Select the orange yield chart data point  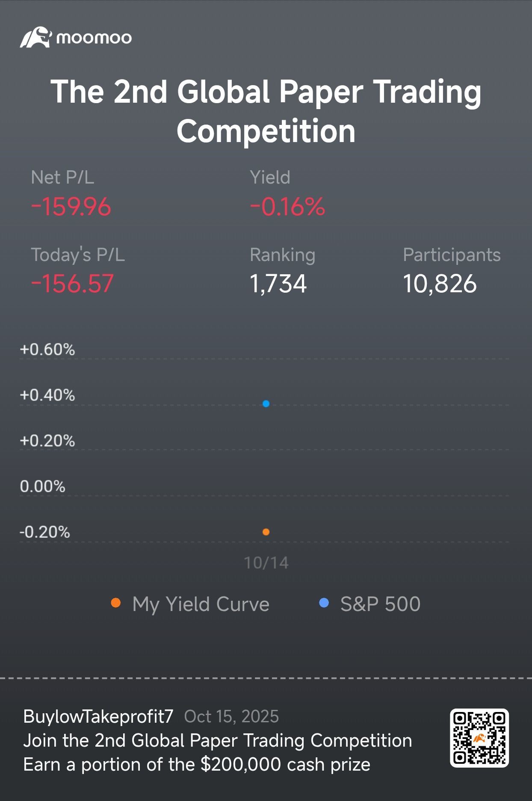pyautogui.click(x=266, y=532)
